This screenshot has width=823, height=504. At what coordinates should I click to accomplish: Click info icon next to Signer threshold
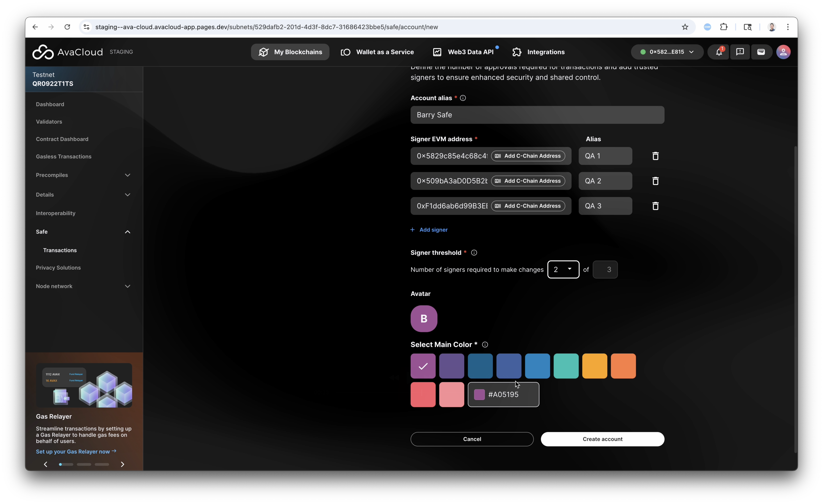pyautogui.click(x=474, y=253)
